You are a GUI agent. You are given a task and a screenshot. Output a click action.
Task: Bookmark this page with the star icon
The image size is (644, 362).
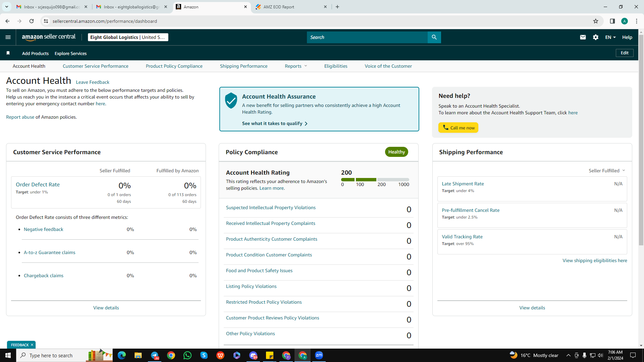tap(596, 21)
